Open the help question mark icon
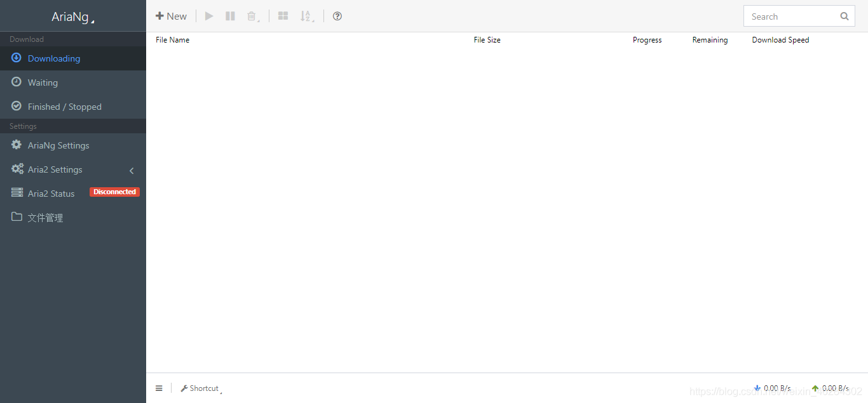Viewport: 868px width, 403px height. coord(337,17)
